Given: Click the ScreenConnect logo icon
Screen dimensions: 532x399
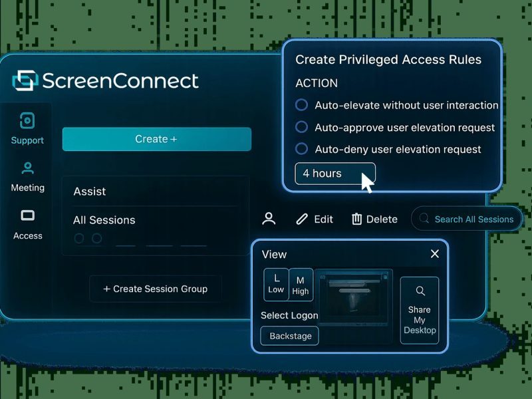Looking at the screenshot, I should pos(25,80).
